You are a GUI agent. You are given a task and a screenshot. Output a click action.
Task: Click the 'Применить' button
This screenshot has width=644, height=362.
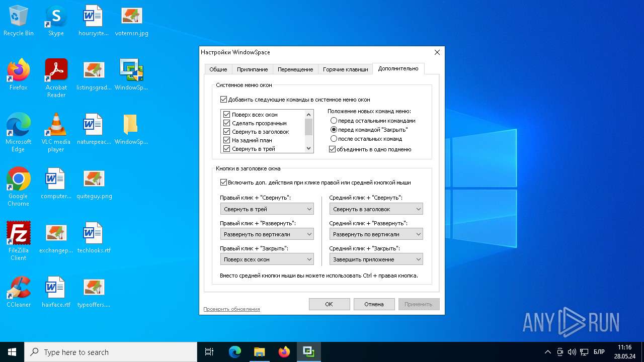click(419, 304)
